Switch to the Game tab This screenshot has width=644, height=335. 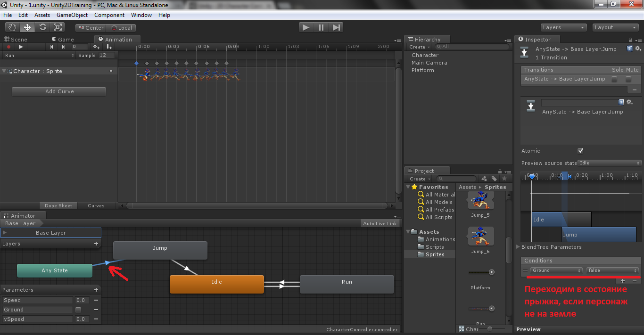[x=62, y=40]
